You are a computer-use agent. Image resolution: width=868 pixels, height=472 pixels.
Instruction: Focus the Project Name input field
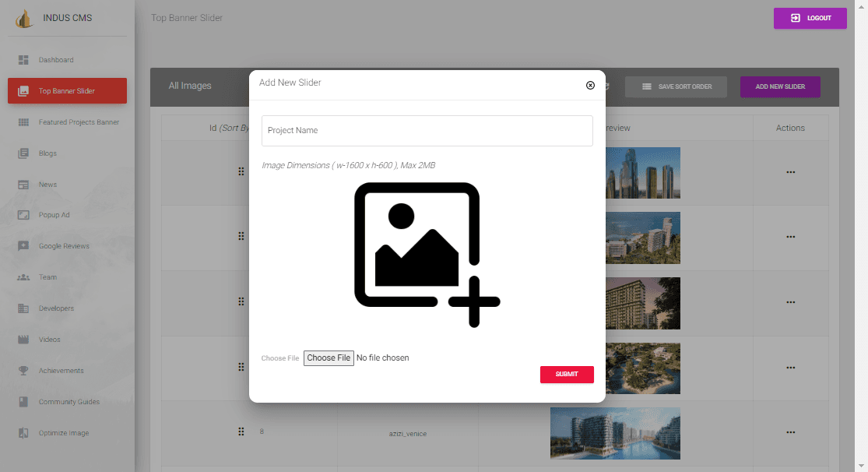(427, 131)
